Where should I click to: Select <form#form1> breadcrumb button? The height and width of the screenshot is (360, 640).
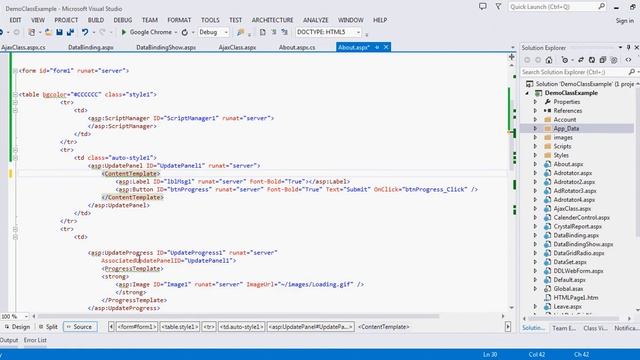(137, 327)
